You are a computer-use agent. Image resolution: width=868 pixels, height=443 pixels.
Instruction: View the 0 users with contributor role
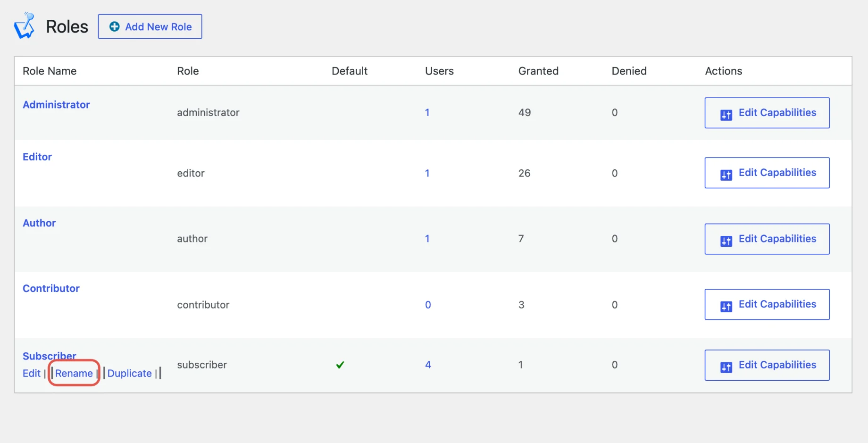(428, 305)
